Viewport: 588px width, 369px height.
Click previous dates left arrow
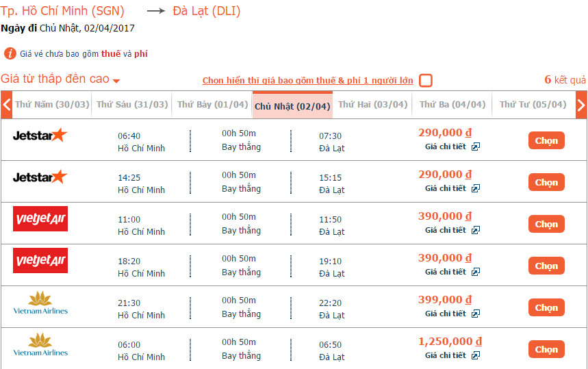click(x=7, y=105)
